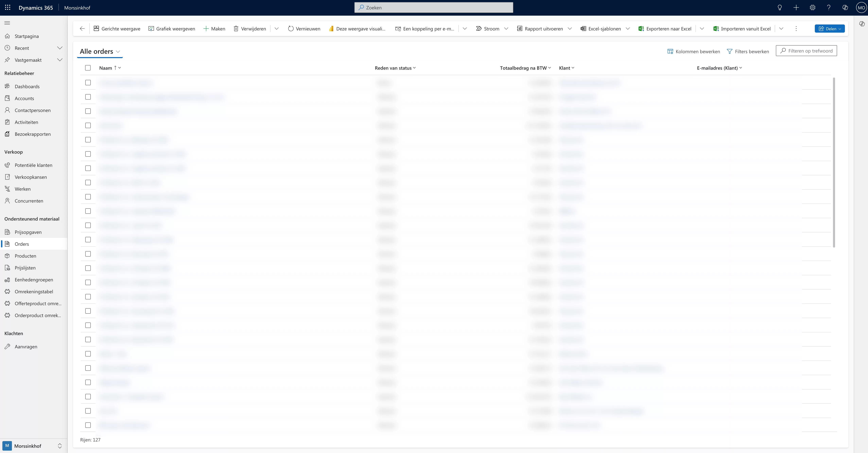Open Filters bewerken
Image resolution: width=868 pixels, height=453 pixels.
point(748,51)
